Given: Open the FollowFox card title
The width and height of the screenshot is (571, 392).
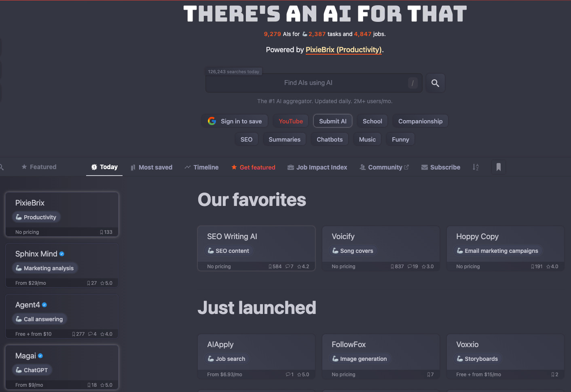Looking at the screenshot, I should click(349, 345).
